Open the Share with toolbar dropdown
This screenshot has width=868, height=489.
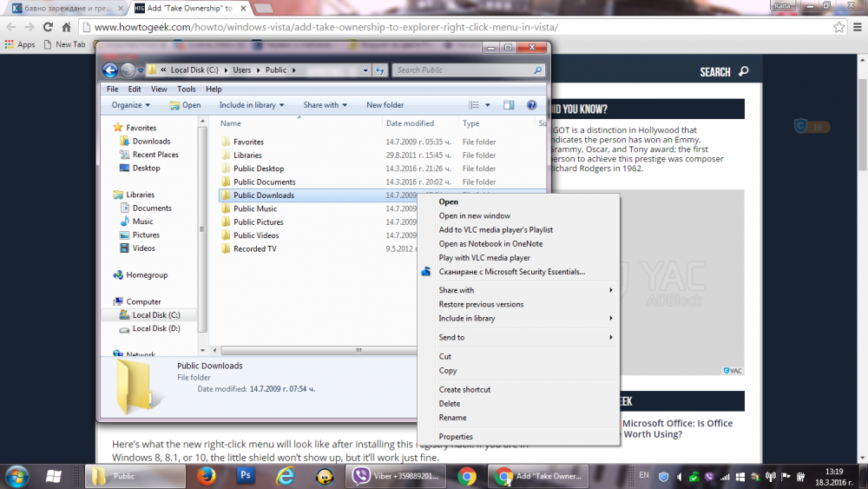[325, 105]
